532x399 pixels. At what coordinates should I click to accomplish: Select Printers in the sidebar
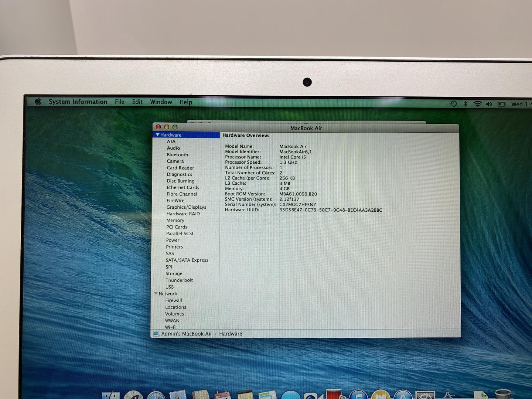pyautogui.click(x=174, y=247)
